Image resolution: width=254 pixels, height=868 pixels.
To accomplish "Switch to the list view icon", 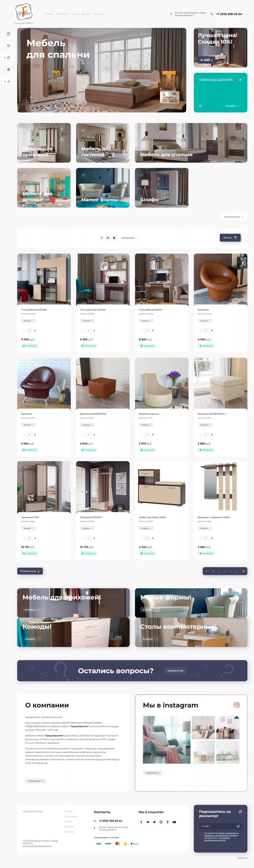I will tap(114, 237).
